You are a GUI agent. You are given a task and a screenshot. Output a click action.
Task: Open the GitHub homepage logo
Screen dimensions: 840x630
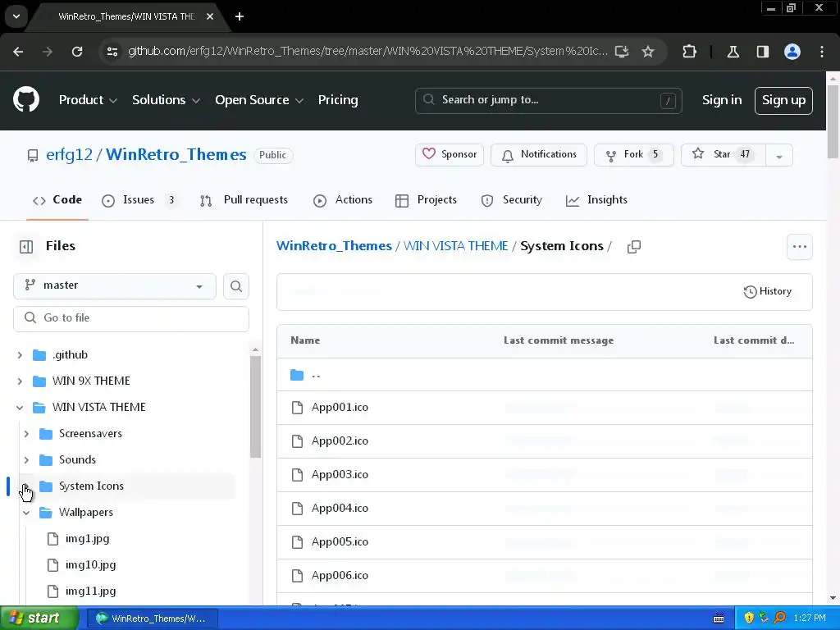[x=26, y=99]
